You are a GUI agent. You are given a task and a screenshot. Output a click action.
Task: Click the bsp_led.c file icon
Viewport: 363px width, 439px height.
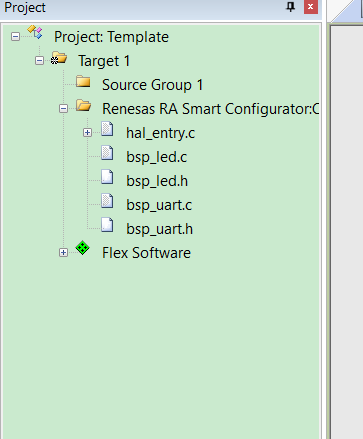tap(107, 153)
